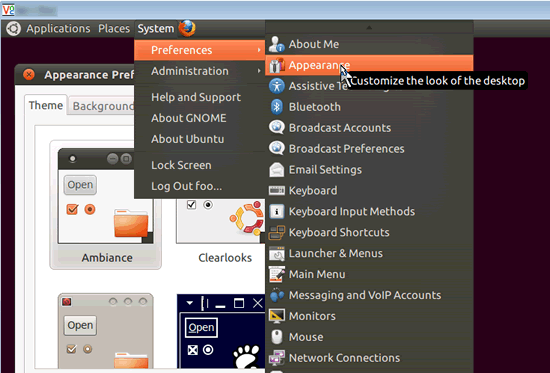Image resolution: width=550 pixels, height=373 pixels.
Task: Choose Lock Screen
Action: click(200, 165)
